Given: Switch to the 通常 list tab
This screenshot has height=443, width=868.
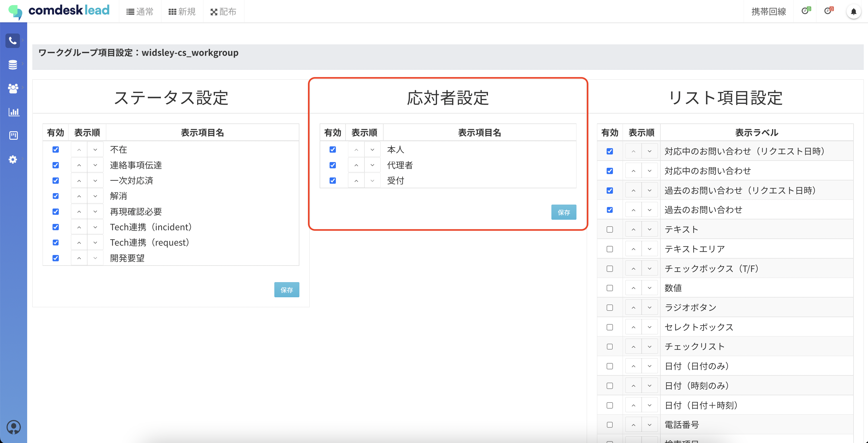Looking at the screenshot, I should tap(140, 12).
